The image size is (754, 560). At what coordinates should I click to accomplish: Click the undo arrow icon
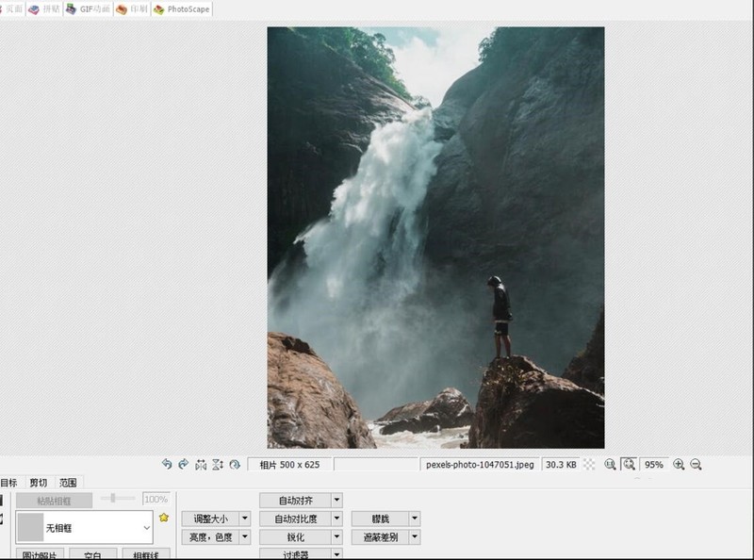tap(169, 462)
